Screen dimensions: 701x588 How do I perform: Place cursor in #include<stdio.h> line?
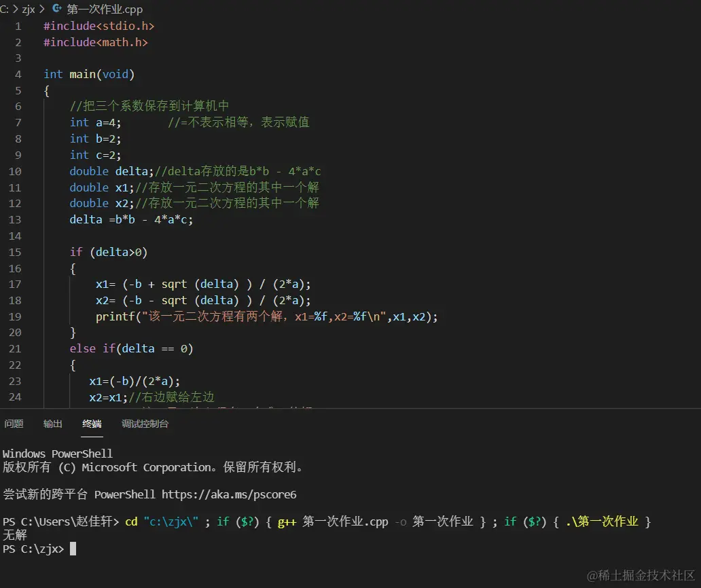(x=98, y=26)
